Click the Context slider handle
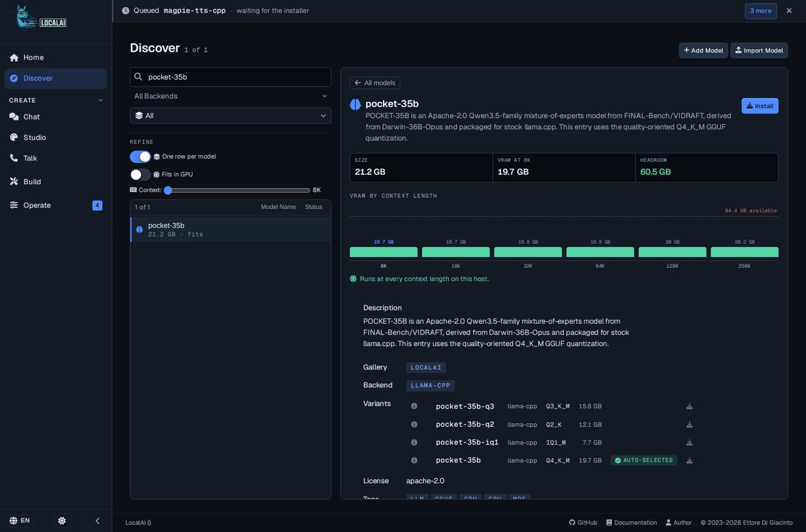806x532 pixels. (x=168, y=190)
